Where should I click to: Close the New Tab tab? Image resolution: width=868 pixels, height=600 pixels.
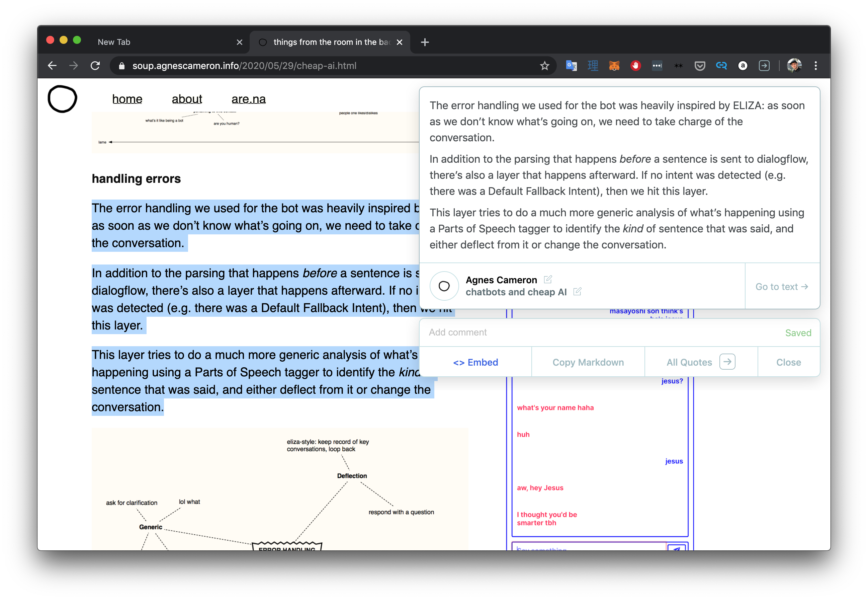tap(239, 42)
